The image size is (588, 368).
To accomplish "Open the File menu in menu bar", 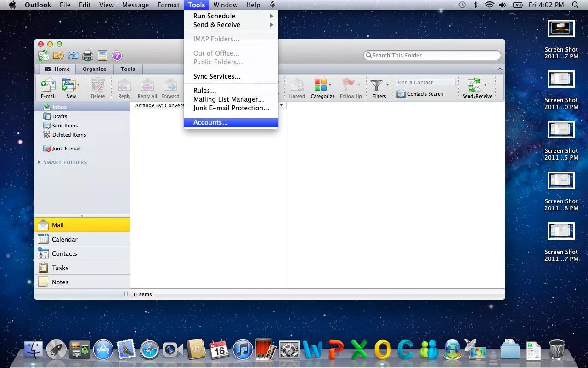I will pyautogui.click(x=65, y=5).
